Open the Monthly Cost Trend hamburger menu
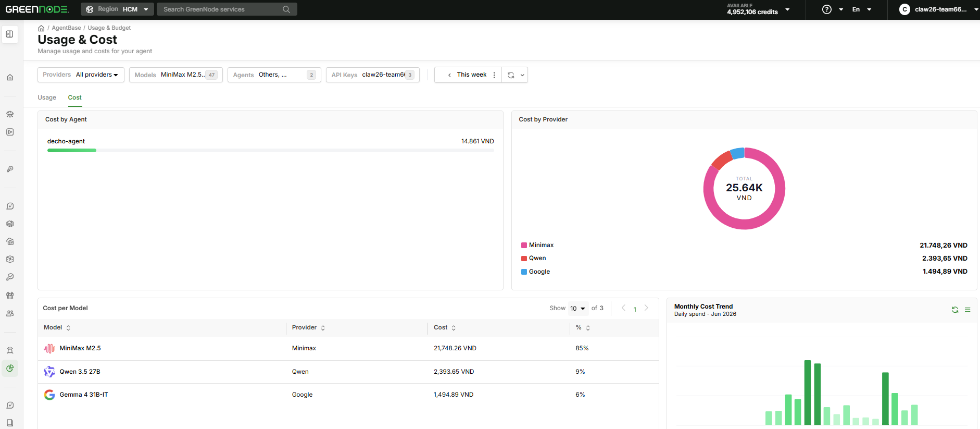The height and width of the screenshot is (429, 980). point(968,310)
